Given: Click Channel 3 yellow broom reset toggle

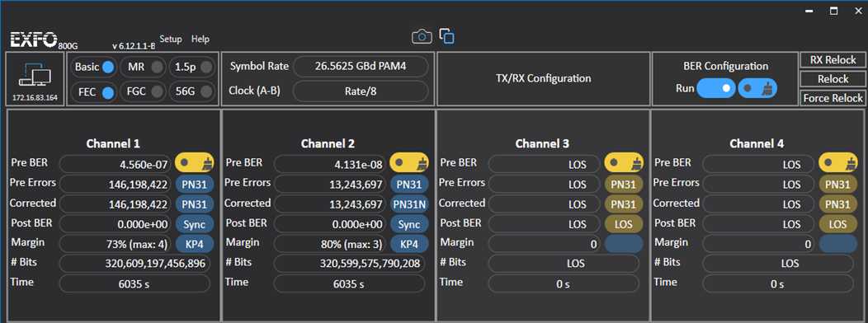Looking at the screenshot, I should click(x=624, y=162).
